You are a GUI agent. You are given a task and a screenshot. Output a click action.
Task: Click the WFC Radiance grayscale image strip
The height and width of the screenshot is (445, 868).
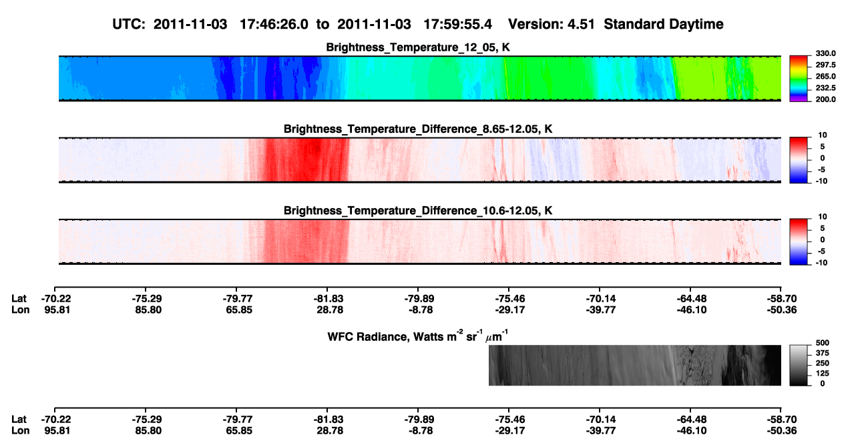tap(634, 365)
